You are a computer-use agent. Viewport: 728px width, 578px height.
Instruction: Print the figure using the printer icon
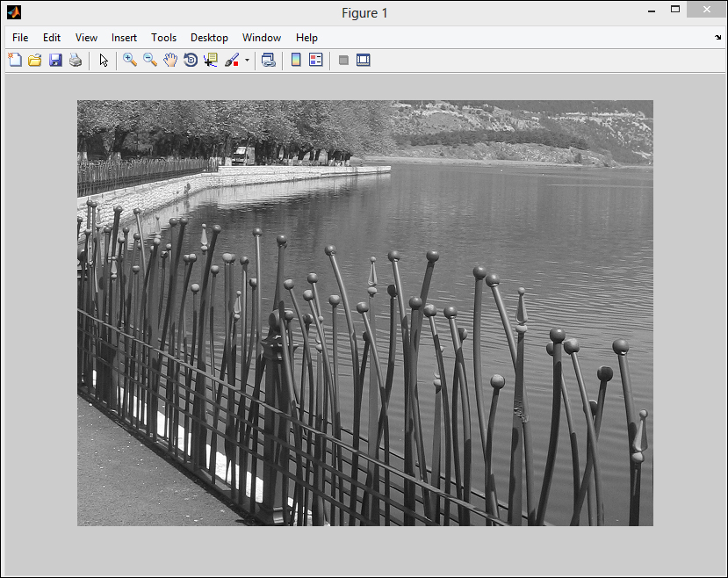point(76,60)
